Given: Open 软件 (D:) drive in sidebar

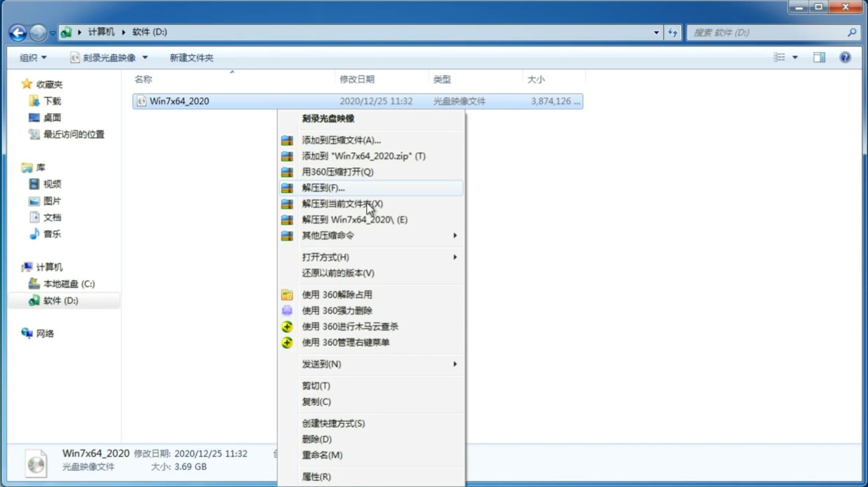Looking at the screenshot, I should 60,300.
